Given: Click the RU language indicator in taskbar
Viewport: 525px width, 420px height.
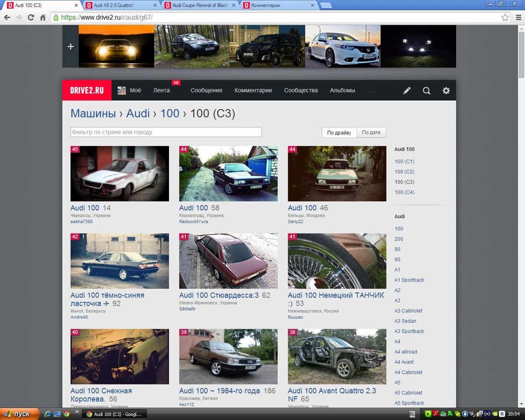Looking at the screenshot, I should tap(412, 415).
